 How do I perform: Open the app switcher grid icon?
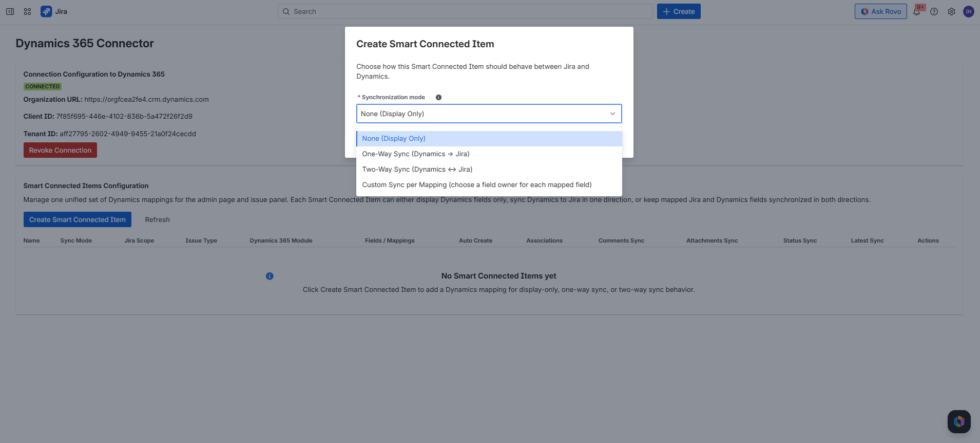(28, 11)
